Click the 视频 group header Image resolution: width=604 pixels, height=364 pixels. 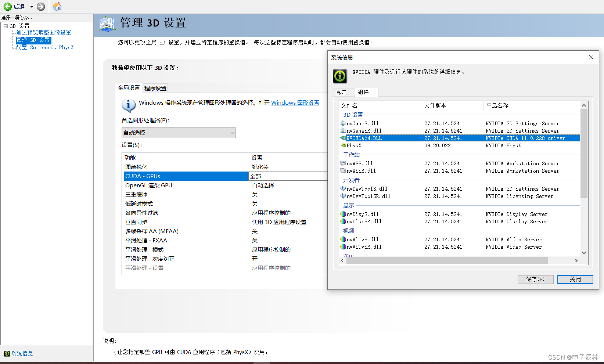tap(349, 231)
